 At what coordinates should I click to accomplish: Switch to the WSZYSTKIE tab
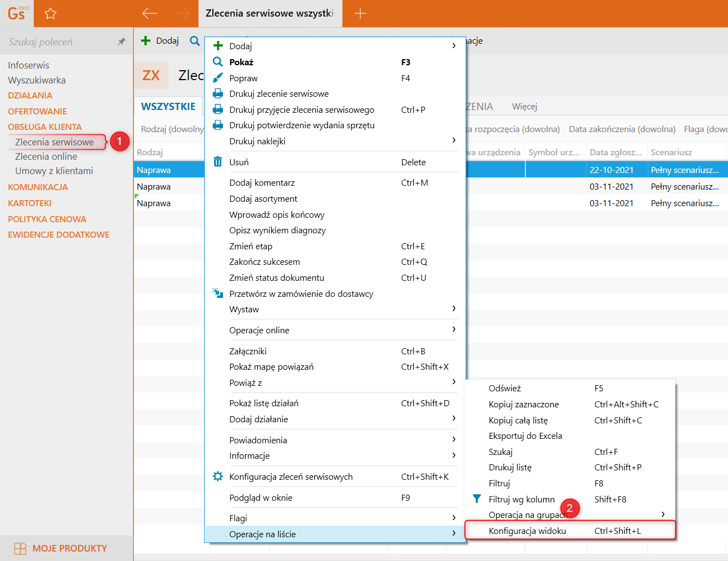pyautogui.click(x=168, y=106)
